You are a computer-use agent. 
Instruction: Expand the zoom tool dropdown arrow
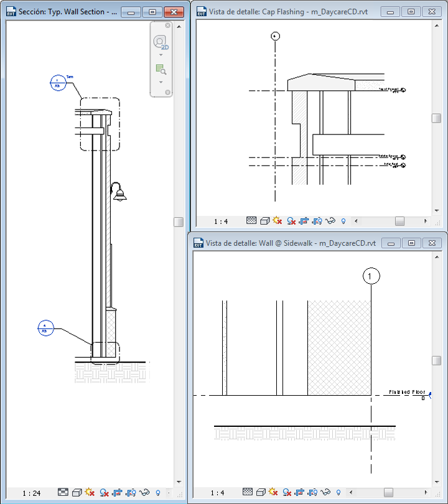pyautogui.click(x=161, y=82)
